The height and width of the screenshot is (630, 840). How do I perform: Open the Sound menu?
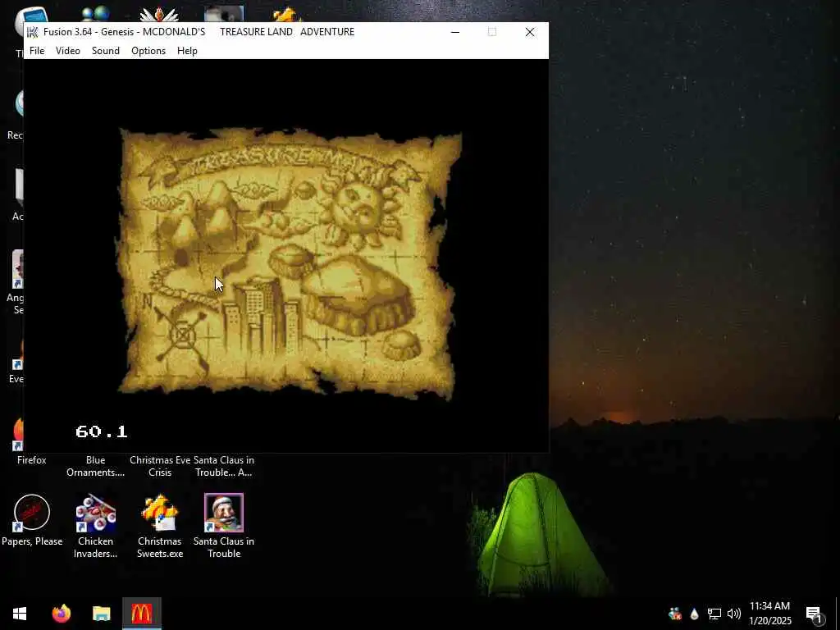[x=106, y=51]
